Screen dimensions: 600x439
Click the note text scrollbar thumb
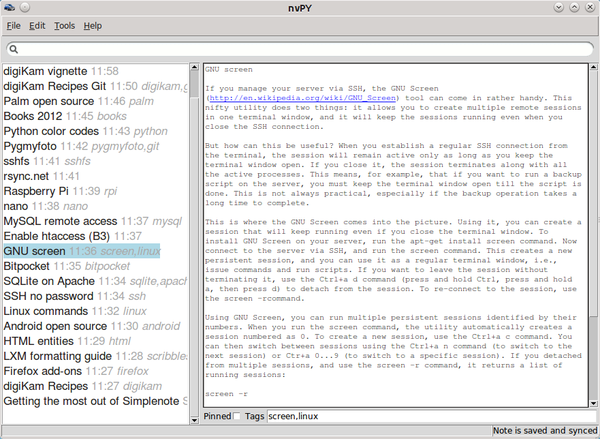(593, 194)
